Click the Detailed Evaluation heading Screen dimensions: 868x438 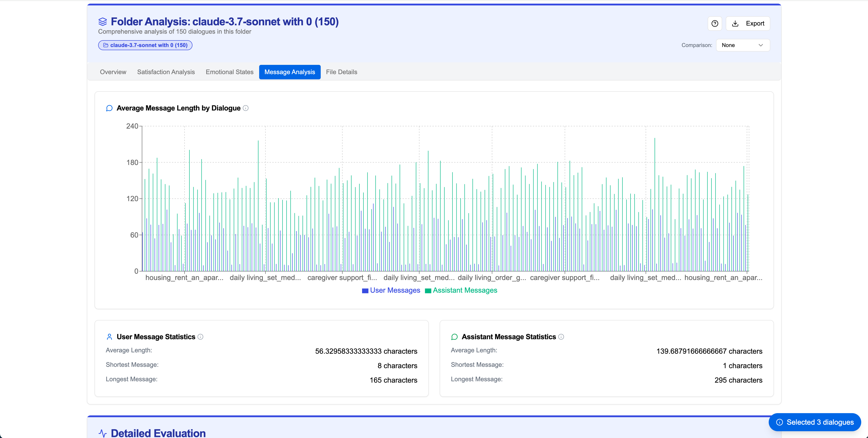158,433
